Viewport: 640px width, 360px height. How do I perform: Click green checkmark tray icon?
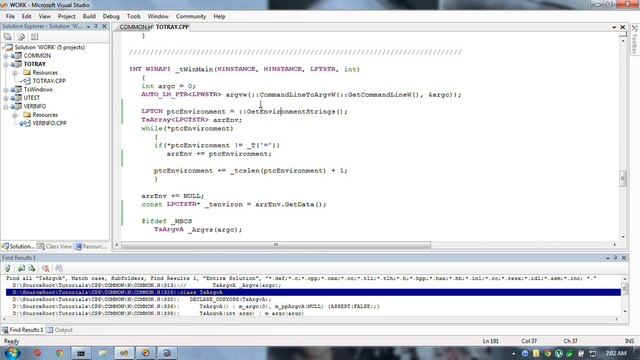(x=570, y=353)
